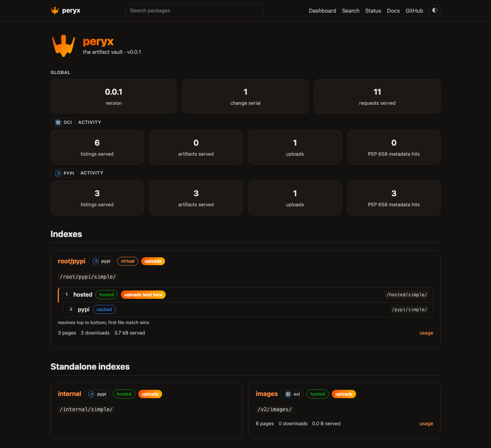Click the /internal/simple/ path
The image size is (491, 448).
coord(86,409)
